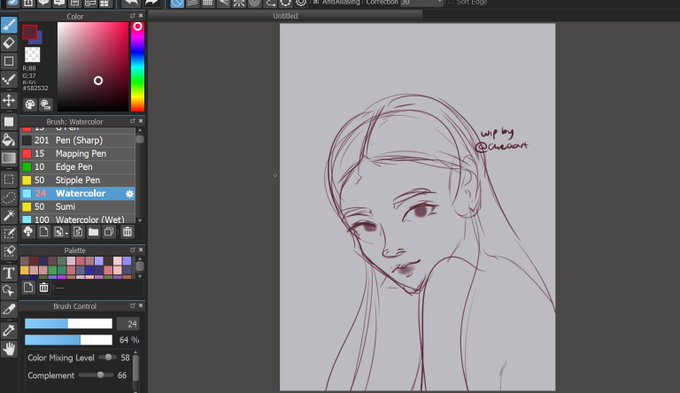Open the color palette wheel icon
680x393 pixels.
[x=30, y=105]
